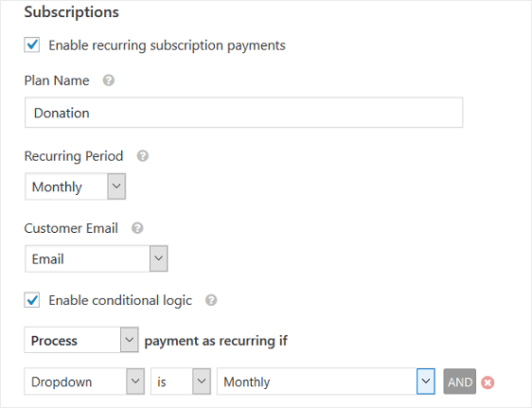532x408 pixels.
Task: Click the Customer Email help icon
Action: pyautogui.click(x=137, y=228)
